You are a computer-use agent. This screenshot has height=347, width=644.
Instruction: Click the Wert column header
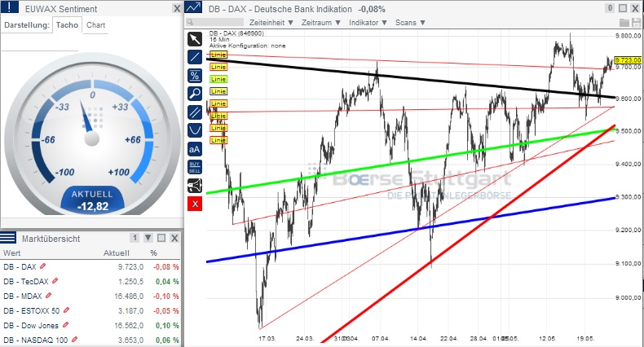click(x=11, y=253)
